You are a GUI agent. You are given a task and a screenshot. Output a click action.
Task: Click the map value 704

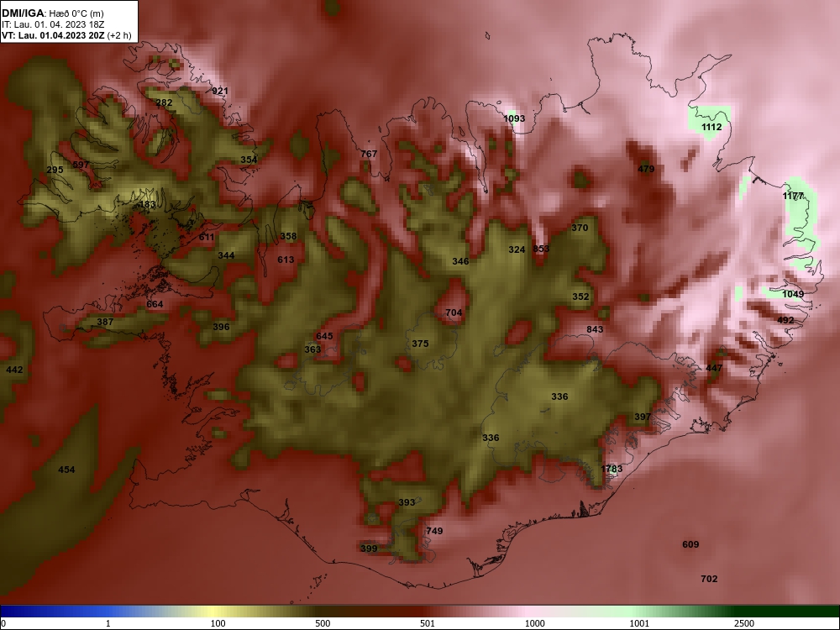click(454, 312)
